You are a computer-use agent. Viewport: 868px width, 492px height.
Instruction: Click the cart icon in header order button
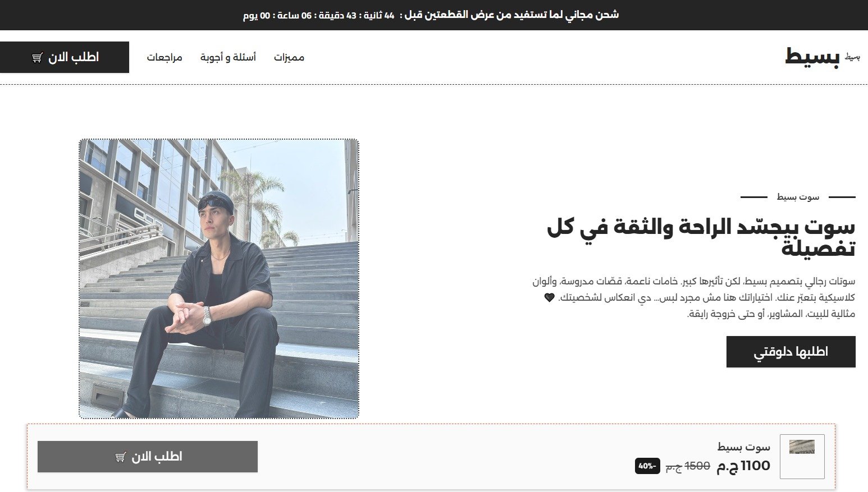[38, 57]
